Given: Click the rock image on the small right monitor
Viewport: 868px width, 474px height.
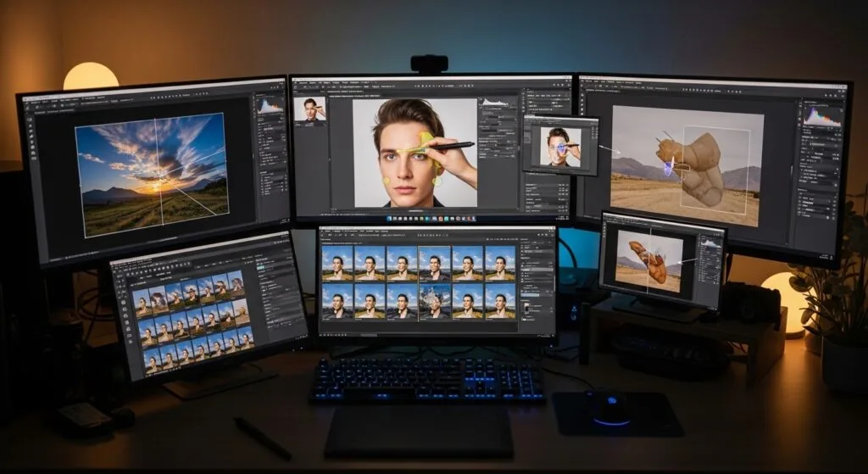Looking at the screenshot, I should [x=648, y=261].
